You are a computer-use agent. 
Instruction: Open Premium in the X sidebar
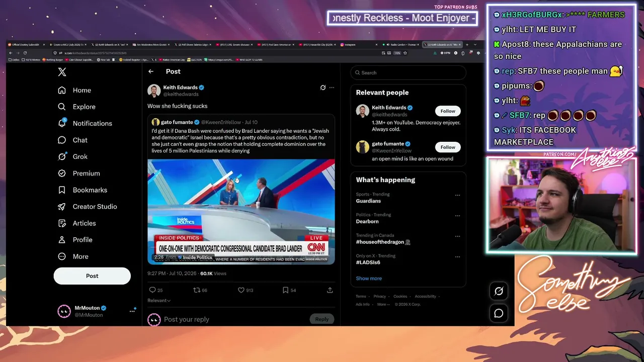[x=78, y=173]
